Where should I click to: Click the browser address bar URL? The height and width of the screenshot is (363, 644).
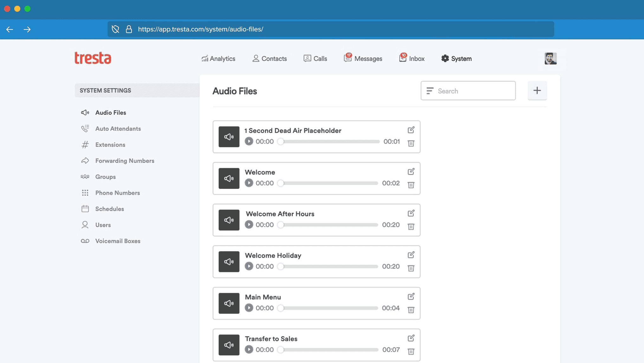tap(201, 29)
